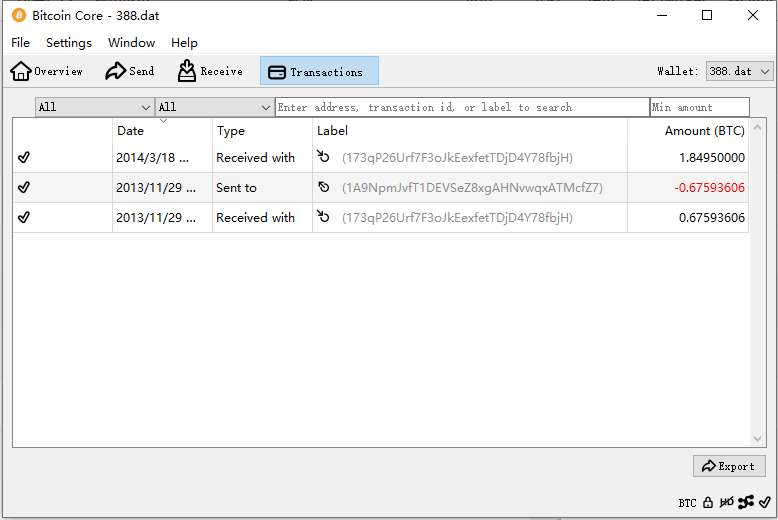Click the HD wallet disabled status icon
Screen dimensions: 778x520
click(x=727, y=503)
